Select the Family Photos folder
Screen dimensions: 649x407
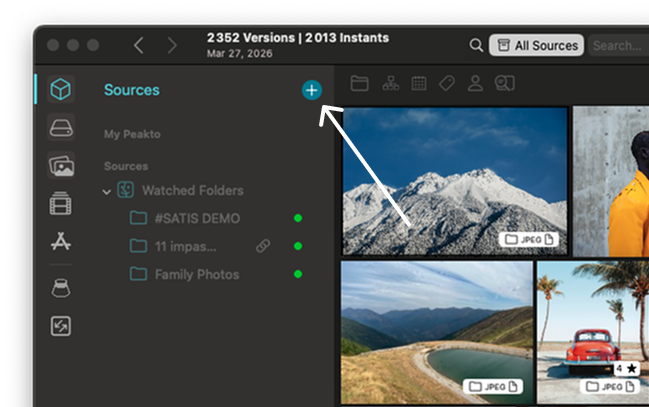coord(197,274)
